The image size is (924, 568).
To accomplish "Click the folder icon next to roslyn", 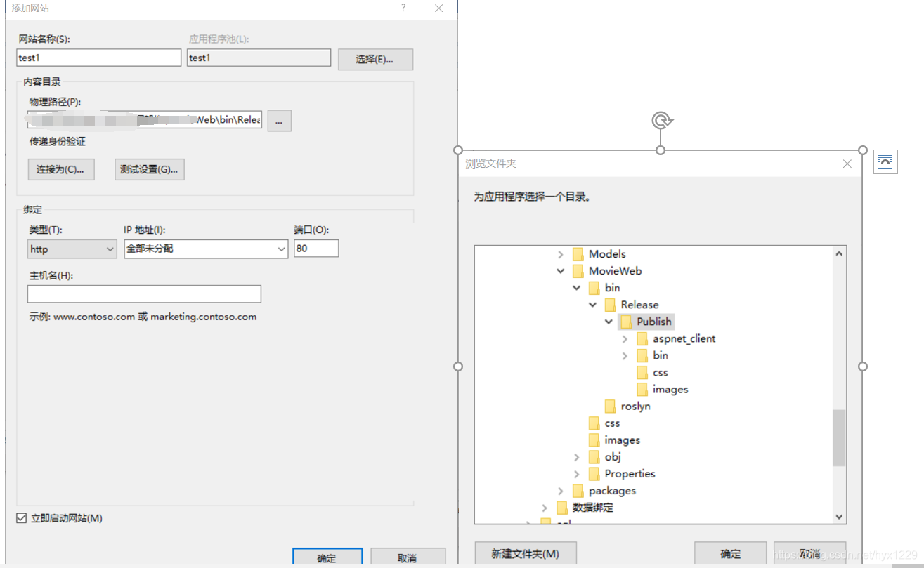I will [610, 406].
